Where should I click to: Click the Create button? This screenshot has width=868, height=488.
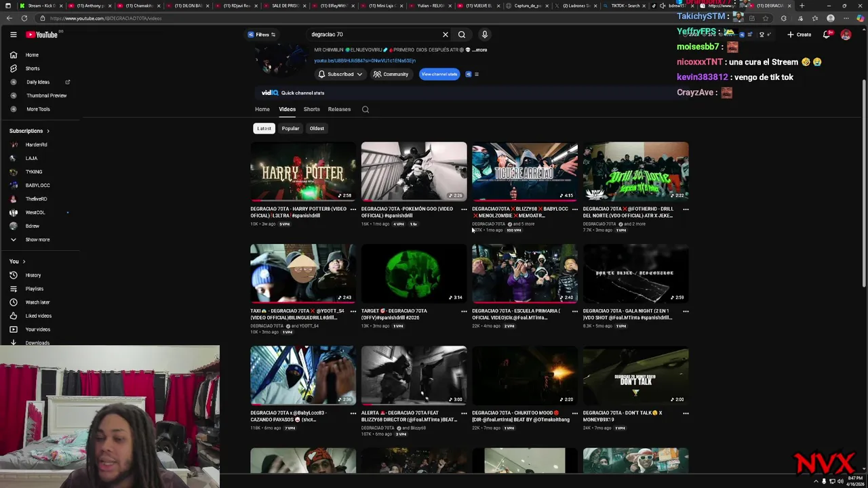click(799, 35)
